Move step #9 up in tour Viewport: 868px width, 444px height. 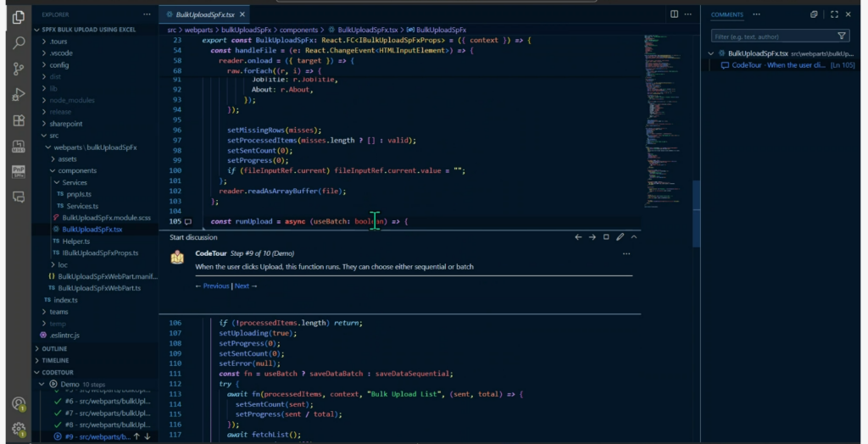pos(136,436)
